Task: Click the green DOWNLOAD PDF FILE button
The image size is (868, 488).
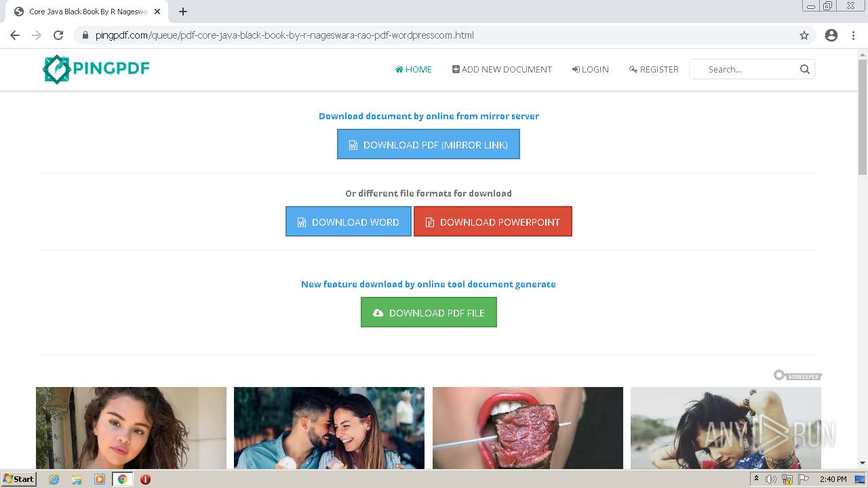Action: (429, 312)
